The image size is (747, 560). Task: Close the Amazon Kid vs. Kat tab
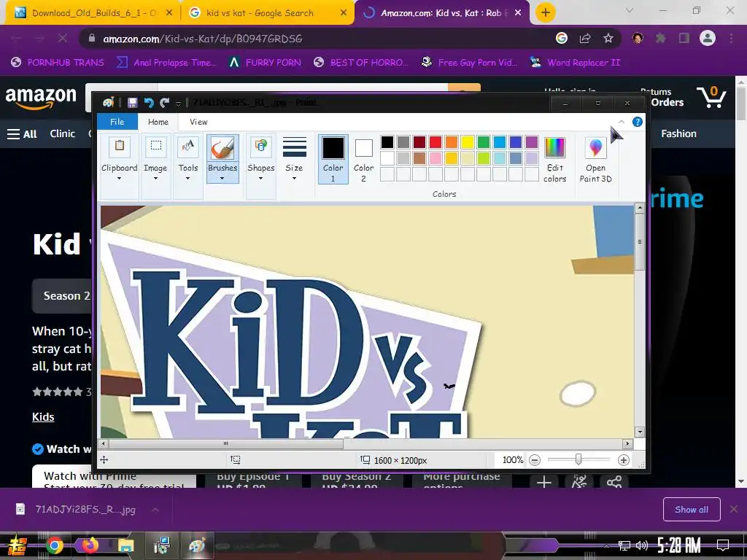[518, 13]
